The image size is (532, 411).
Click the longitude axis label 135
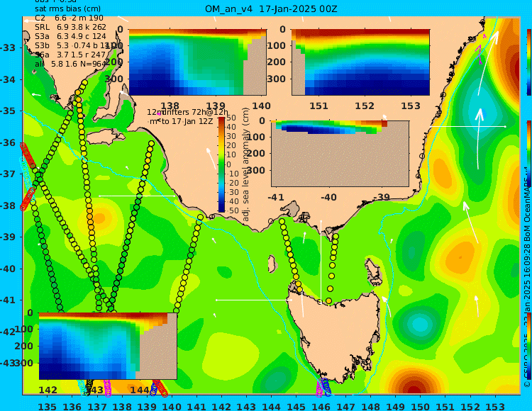pos(47,406)
